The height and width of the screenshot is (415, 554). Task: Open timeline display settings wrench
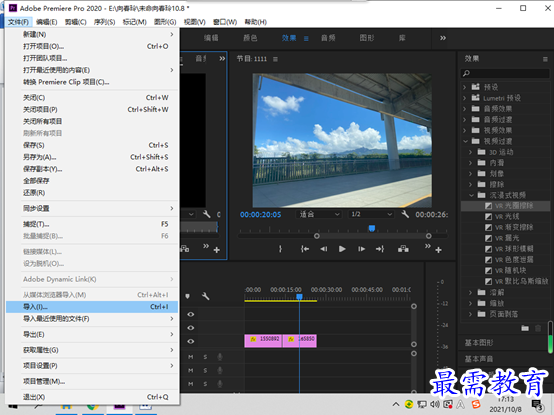tap(205, 296)
